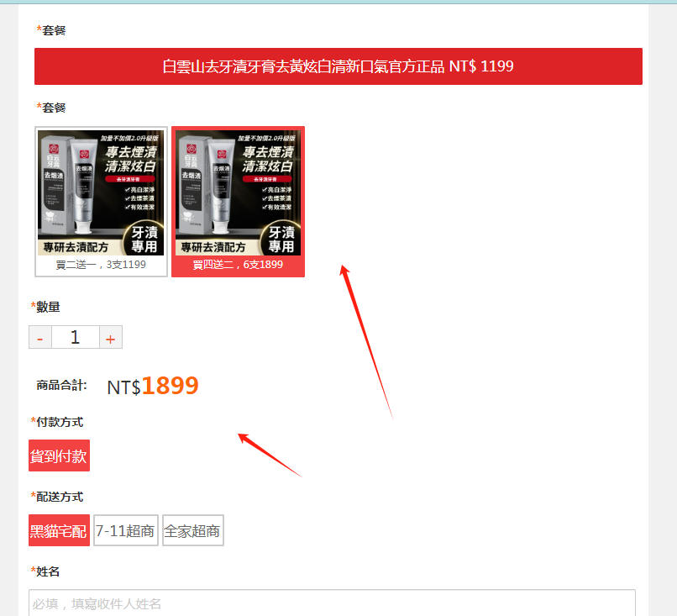The height and width of the screenshot is (616, 677).
Task: Click the quantity number field showing 1
Action: (x=76, y=337)
